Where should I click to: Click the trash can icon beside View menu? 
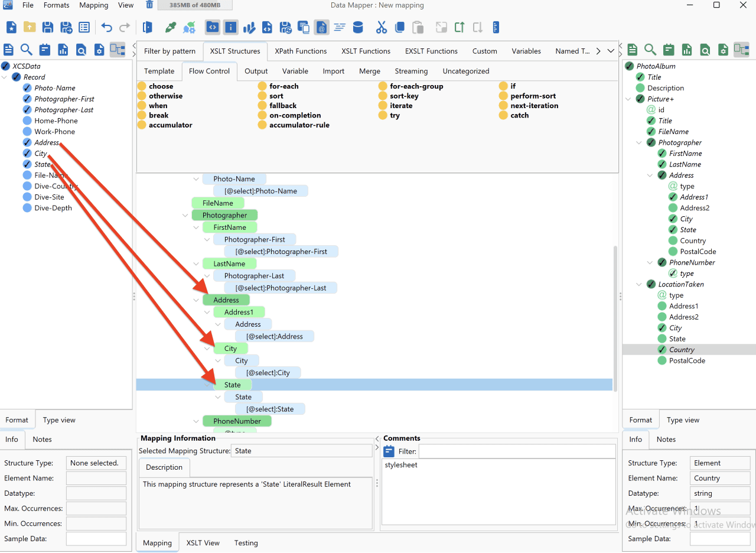point(149,5)
